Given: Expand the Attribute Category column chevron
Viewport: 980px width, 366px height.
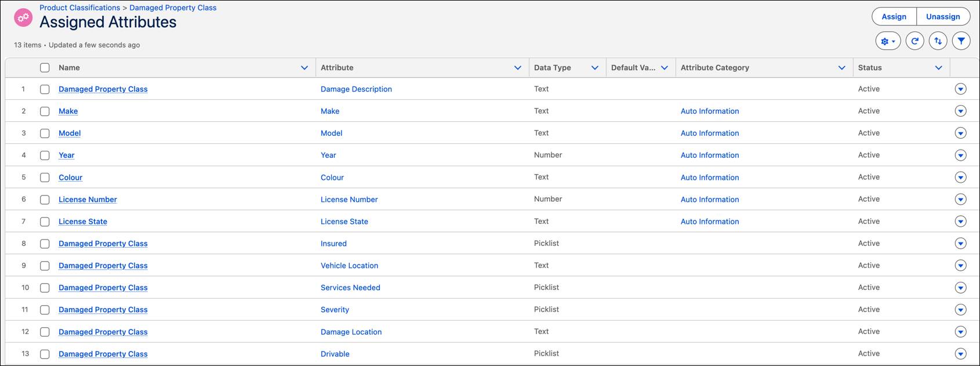Looking at the screenshot, I should (842, 68).
